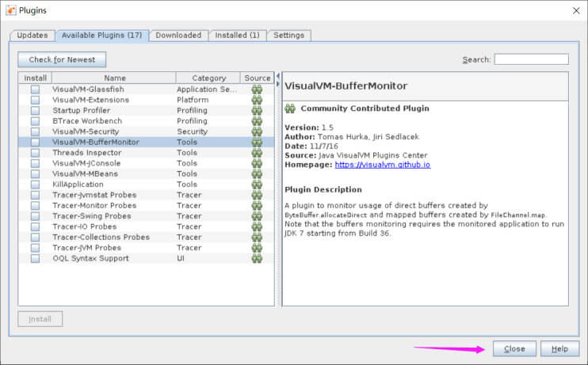Click the Community Contributed Plugin icon

pyautogui.click(x=290, y=108)
